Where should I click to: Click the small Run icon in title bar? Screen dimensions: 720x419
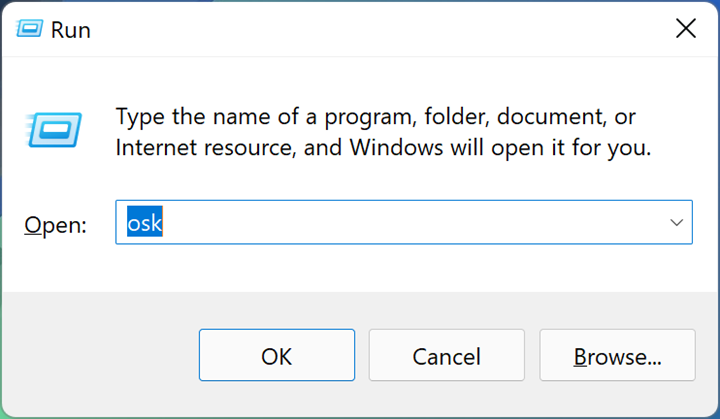pos(29,29)
